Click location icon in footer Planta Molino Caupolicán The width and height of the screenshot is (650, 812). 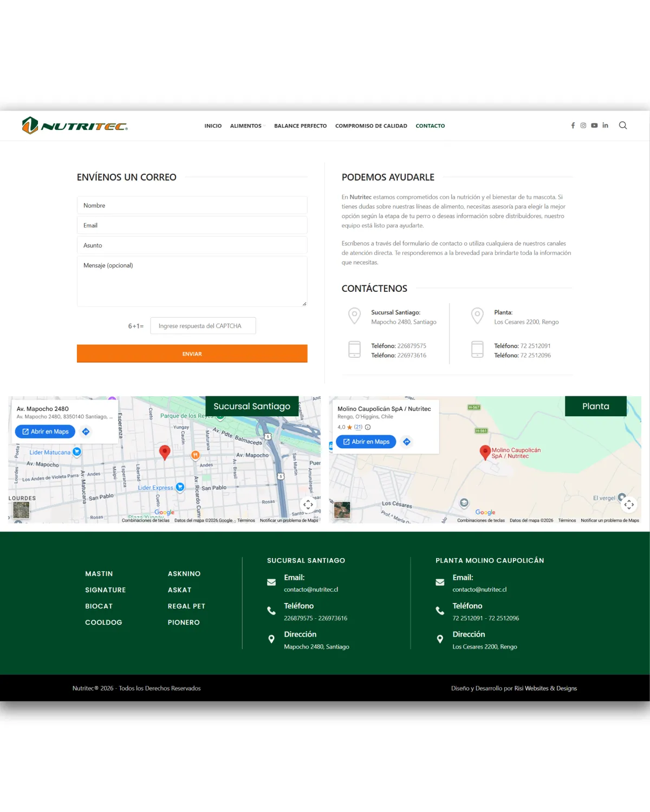point(440,639)
